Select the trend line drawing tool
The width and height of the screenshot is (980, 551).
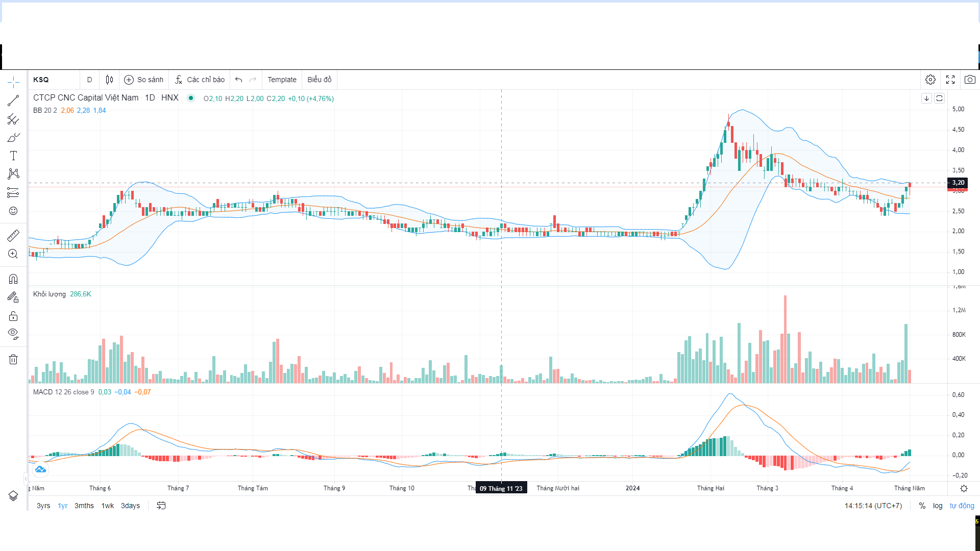[x=13, y=101]
